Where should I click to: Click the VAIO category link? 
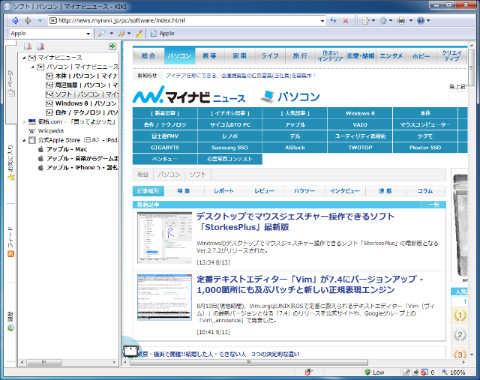coord(360,125)
